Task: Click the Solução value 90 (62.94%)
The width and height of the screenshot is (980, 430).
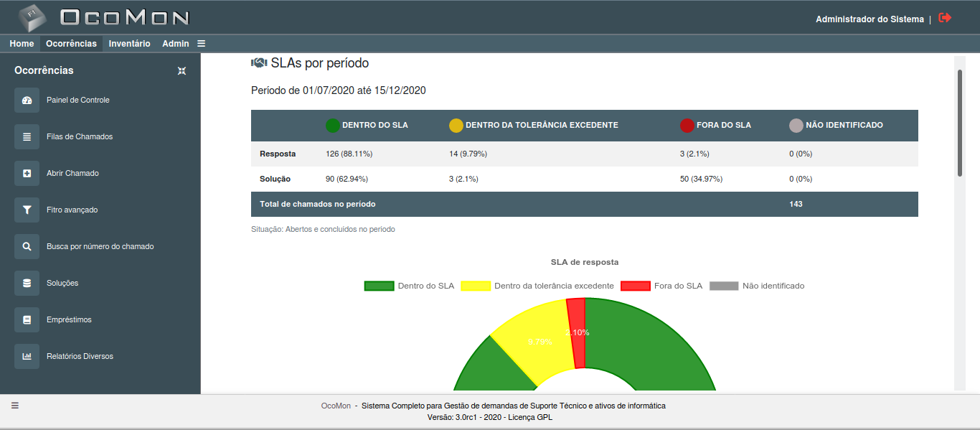Action: [347, 179]
